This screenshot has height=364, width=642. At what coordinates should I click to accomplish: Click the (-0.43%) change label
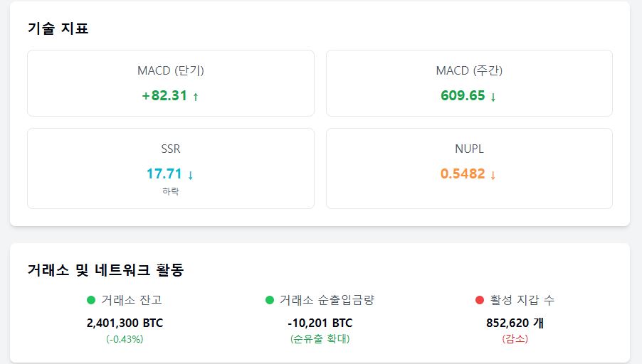point(125,339)
